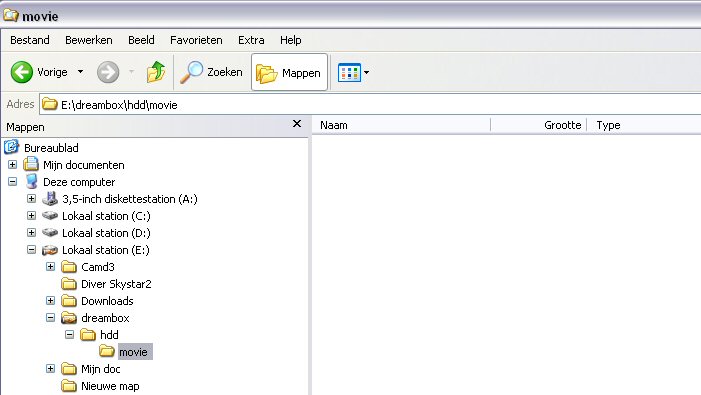Screen dimensions: 701x395
Task: Open the Beeld menu
Action: (141, 40)
